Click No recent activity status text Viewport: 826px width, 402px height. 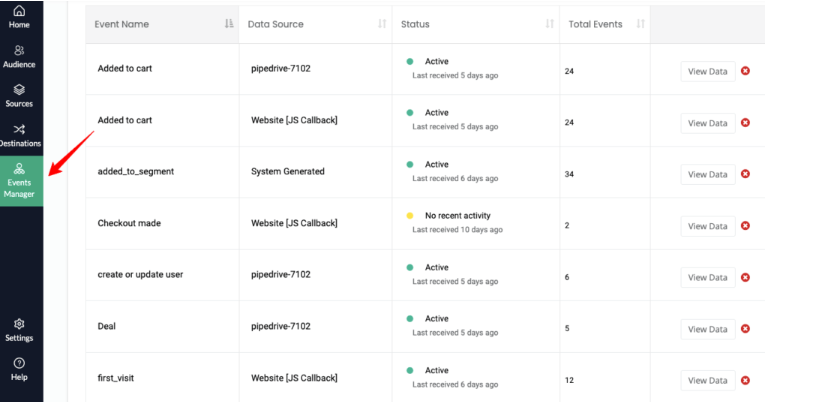457,215
